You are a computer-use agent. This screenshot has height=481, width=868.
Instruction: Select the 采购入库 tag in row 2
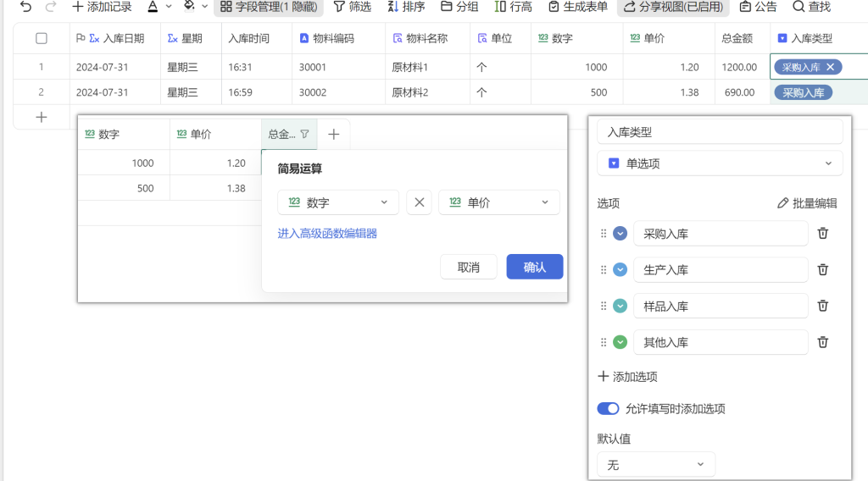coord(804,92)
